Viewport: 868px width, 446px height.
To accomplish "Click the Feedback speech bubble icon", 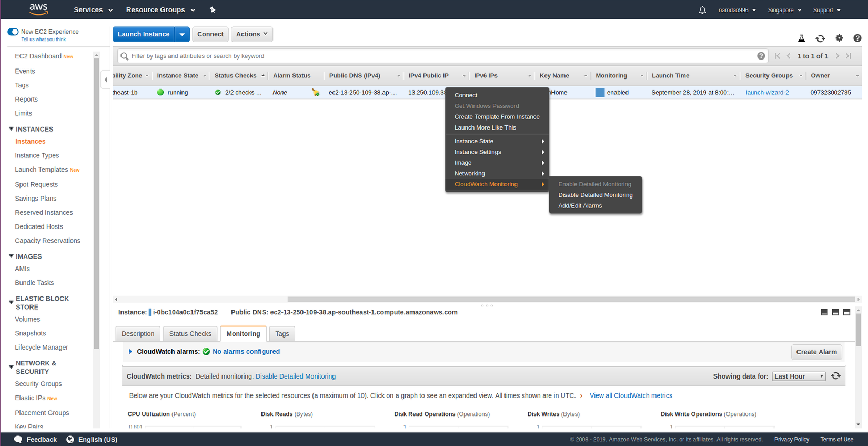I will point(18,439).
